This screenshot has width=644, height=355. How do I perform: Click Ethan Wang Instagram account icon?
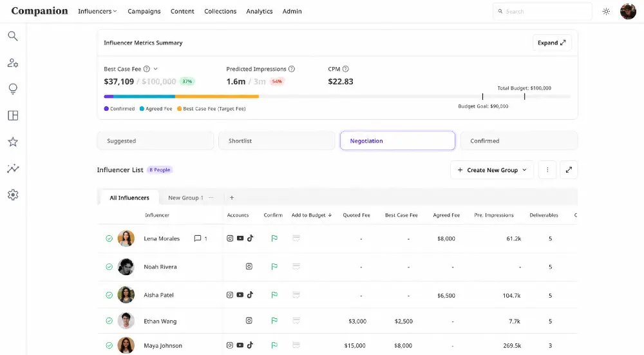coord(249,320)
